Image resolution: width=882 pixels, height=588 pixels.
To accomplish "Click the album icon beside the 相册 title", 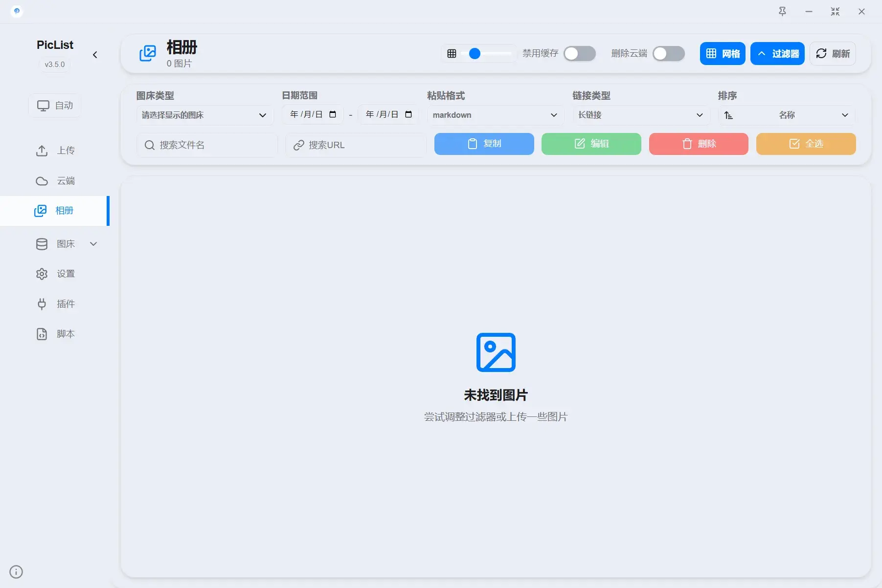I will click(x=148, y=53).
